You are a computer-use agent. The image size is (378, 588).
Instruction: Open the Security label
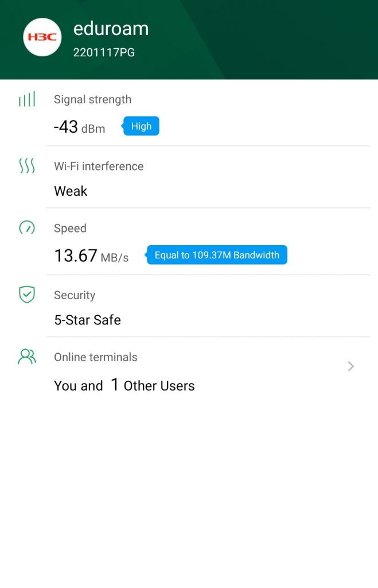click(75, 295)
